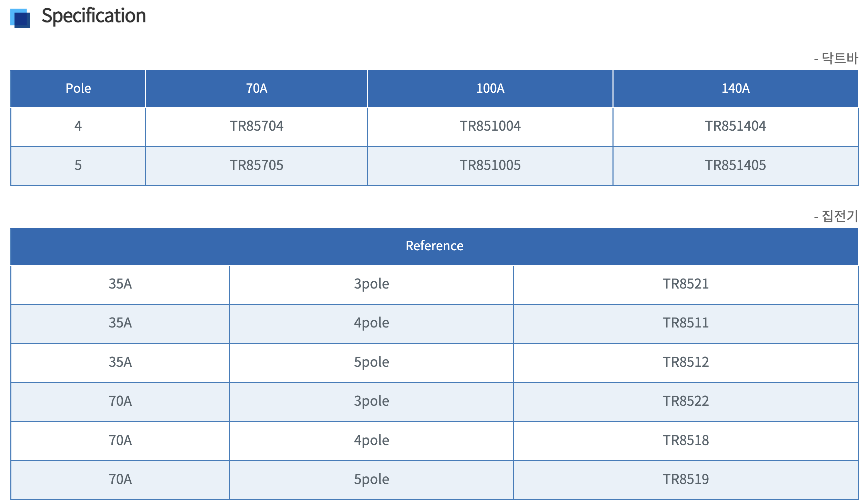The image size is (867, 504).
Task: Select model number TR851405
Action: [735, 165]
